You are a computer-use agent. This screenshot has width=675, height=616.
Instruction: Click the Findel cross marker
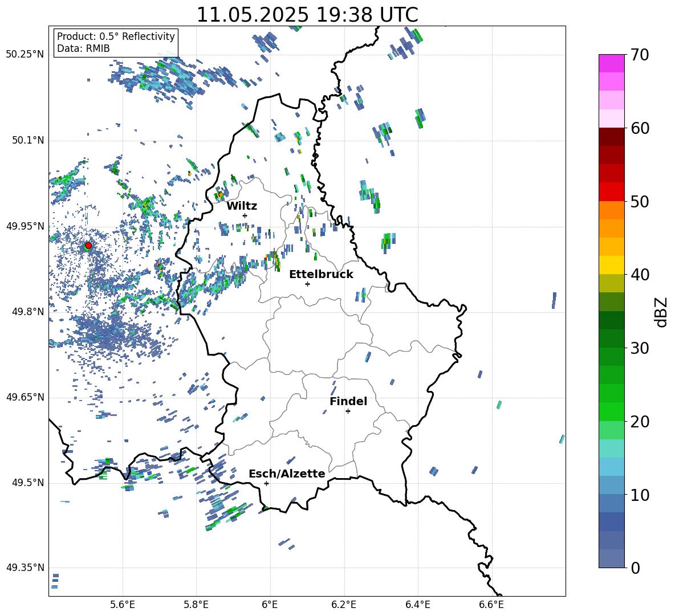(348, 411)
